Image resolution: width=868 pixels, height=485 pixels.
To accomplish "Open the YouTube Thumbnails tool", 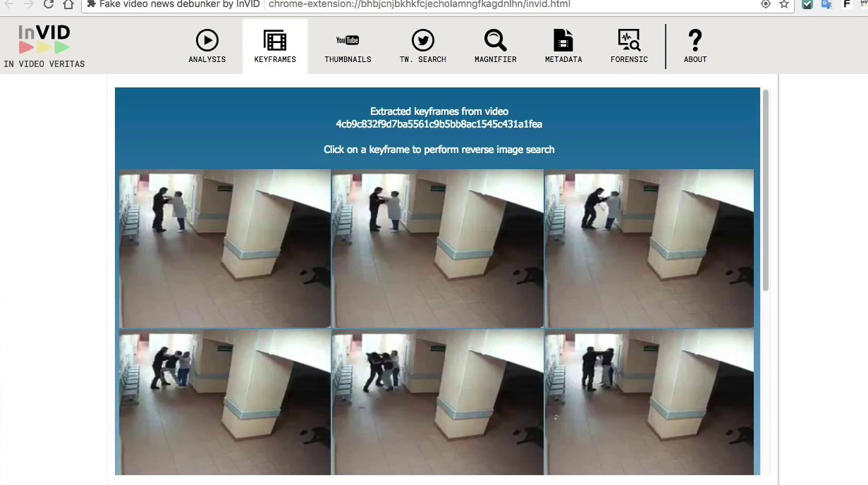I will pos(348,47).
